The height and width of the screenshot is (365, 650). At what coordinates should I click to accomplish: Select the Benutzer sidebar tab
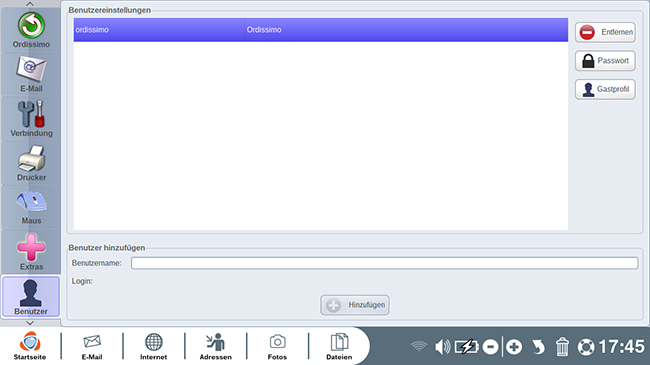31,297
